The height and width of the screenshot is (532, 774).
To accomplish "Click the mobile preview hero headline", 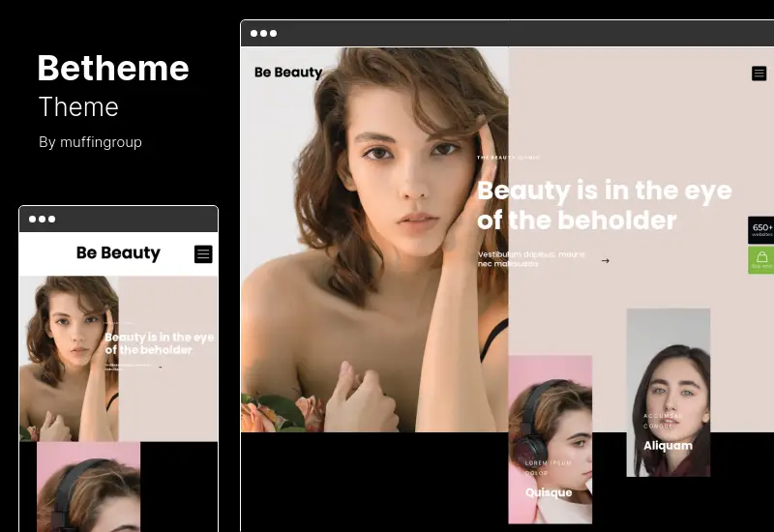I will (x=160, y=343).
